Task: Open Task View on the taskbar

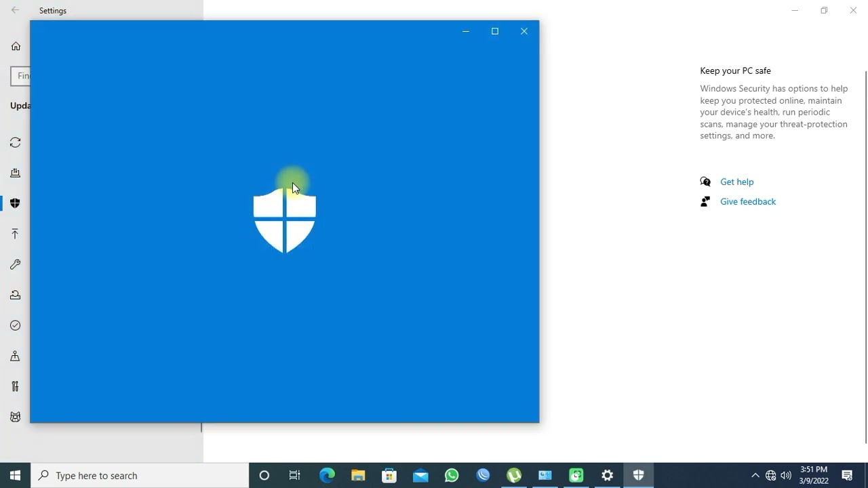Action: [x=295, y=475]
